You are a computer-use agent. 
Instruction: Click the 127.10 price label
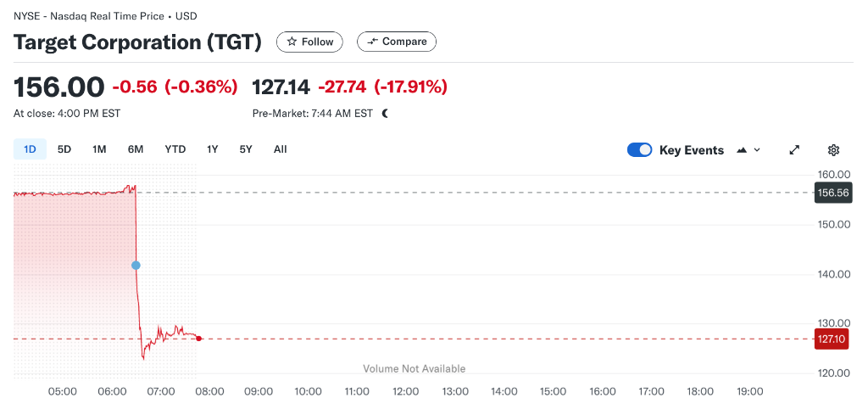pyautogui.click(x=832, y=339)
